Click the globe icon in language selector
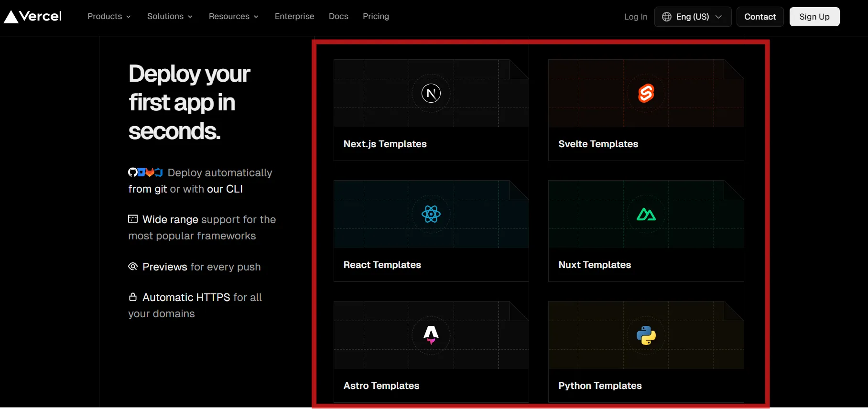This screenshot has height=409, width=868. coord(666,17)
